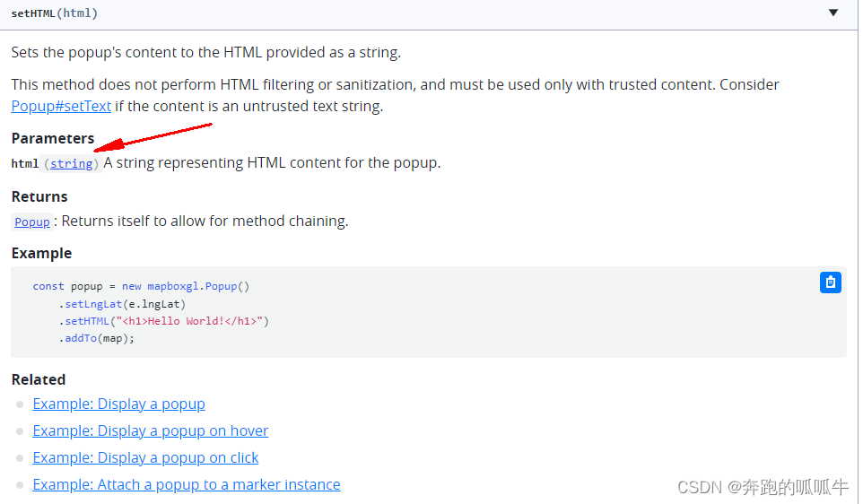Click the setLngLat line in code block
863x504 pixels.
pos(122,304)
